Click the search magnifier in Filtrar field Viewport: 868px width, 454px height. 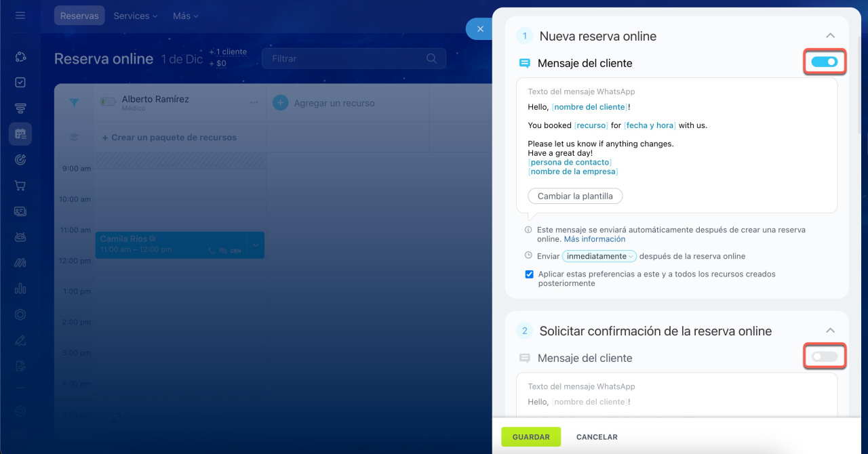431,59
